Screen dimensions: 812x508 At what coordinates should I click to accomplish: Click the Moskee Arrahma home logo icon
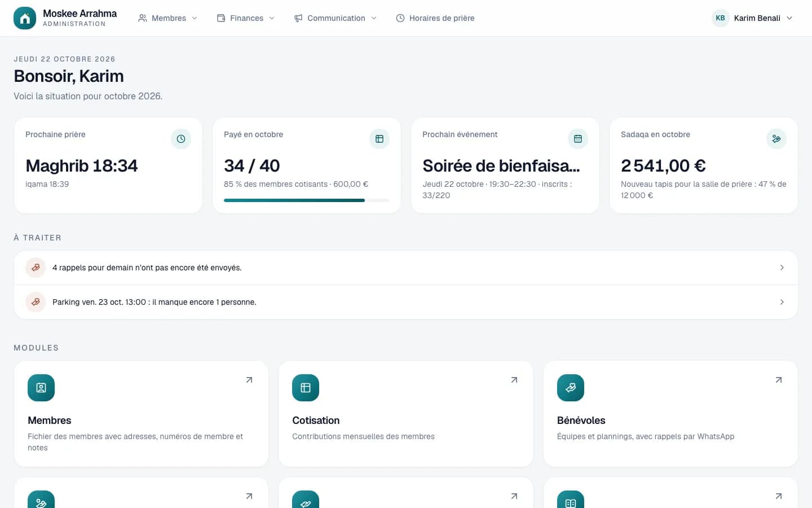25,18
